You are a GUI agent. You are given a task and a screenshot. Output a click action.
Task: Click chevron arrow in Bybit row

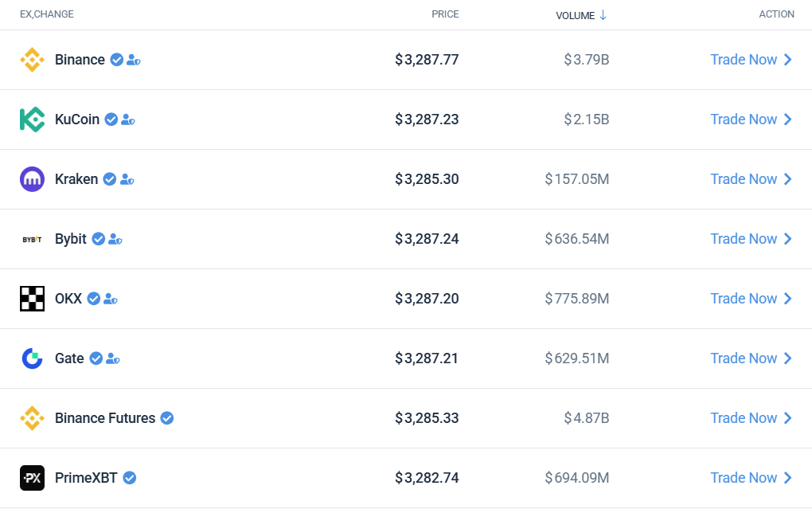click(788, 239)
